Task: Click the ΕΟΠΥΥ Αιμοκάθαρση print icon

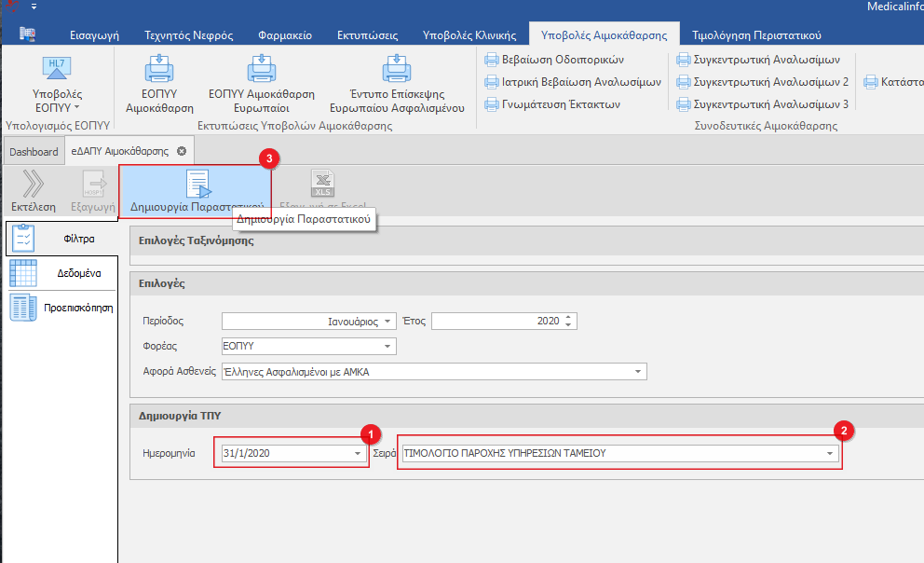Action: click(x=159, y=71)
